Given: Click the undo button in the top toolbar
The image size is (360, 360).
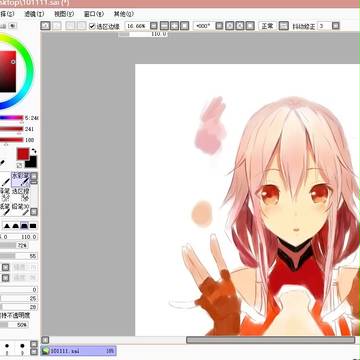Looking at the screenshot, I should (46, 26).
